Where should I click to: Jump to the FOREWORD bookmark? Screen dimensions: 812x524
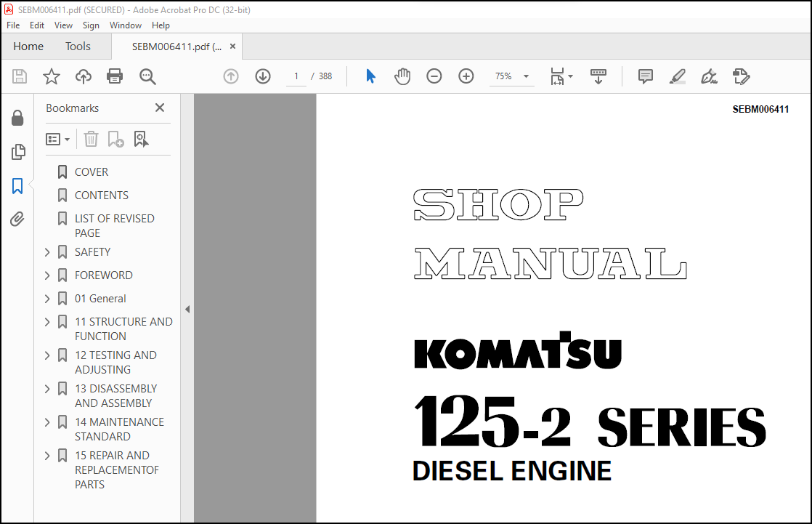tap(104, 275)
